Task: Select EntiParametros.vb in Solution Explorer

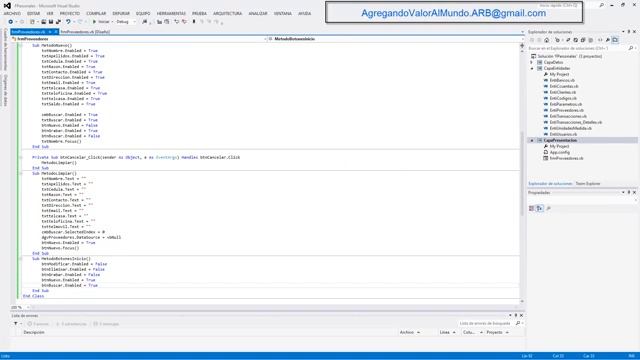Action: coord(566,104)
